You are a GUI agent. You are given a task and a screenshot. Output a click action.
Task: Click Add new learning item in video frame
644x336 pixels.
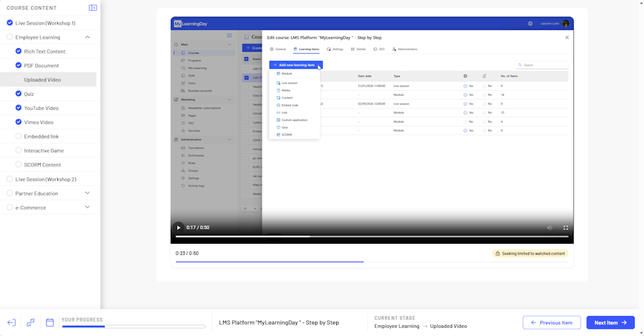296,65
